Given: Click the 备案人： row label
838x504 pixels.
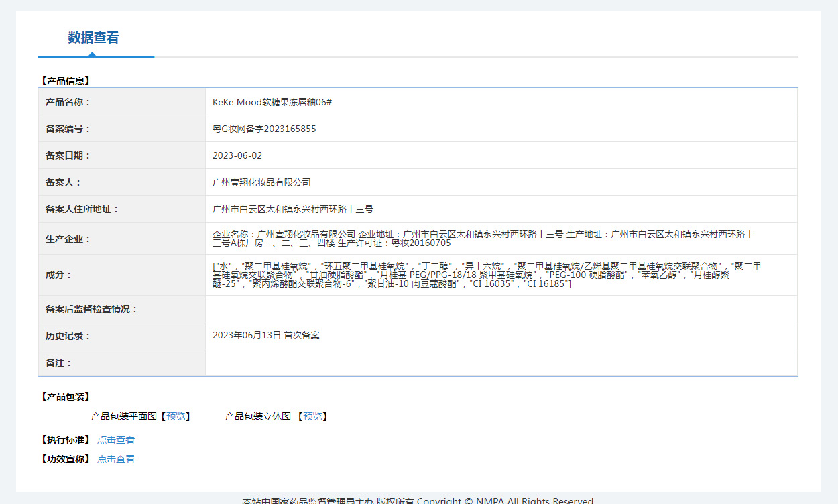Looking at the screenshot, I should (63, 182).
